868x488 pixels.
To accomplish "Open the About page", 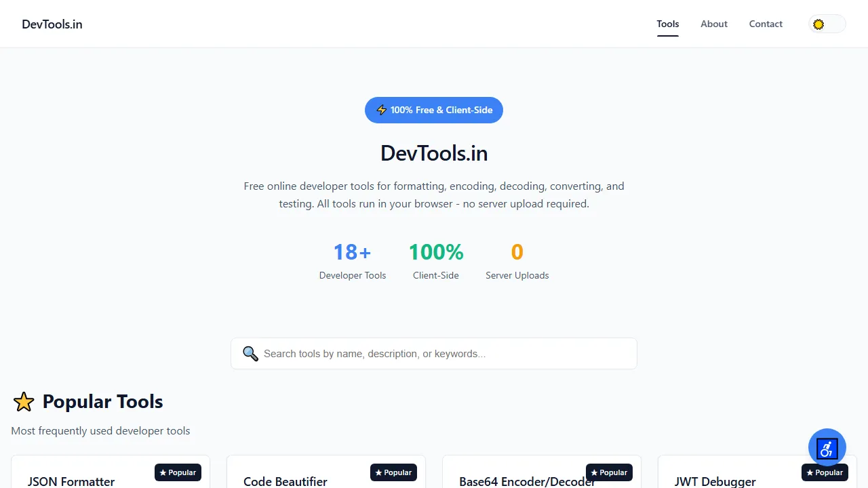I will tap(713, 24).
